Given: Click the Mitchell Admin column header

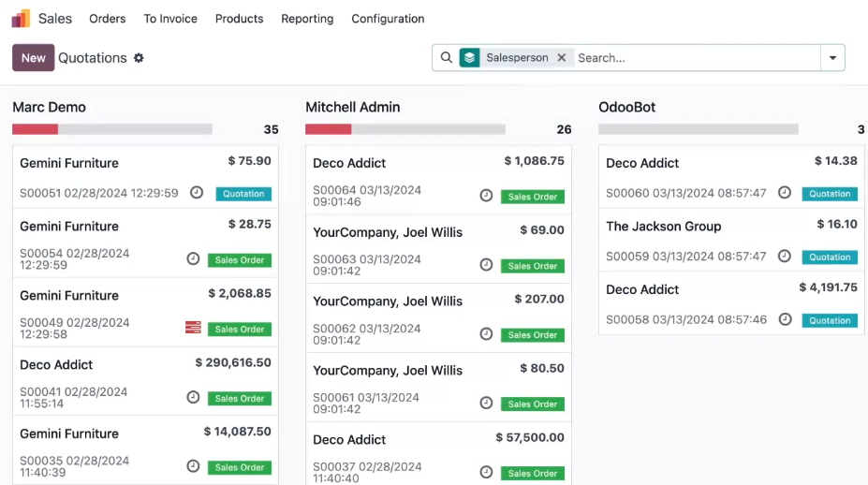Looking at the screenshot, I should tap(353, 107).
